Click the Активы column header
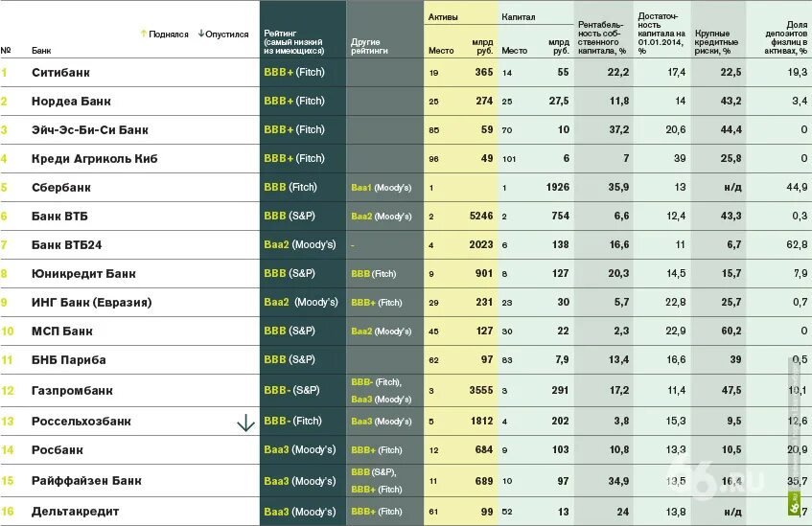Screen dimensions: 812x526 443,17
